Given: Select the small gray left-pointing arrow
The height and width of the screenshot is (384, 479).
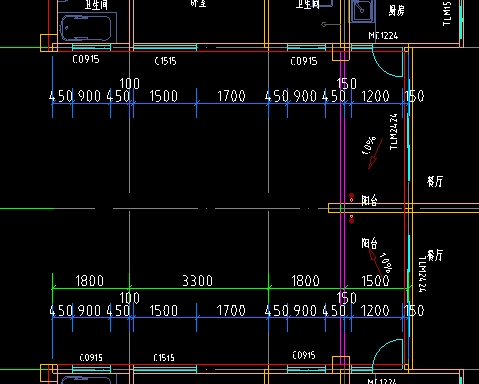Looking at the screenshot, I should [330, 24].
